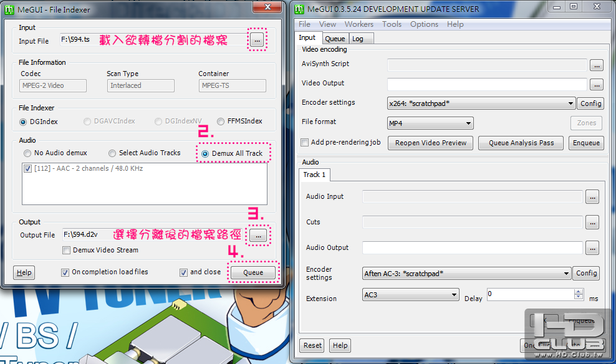The image size is (616, 364).
Task: Click the Audio Input field
Action: [472, 197]
